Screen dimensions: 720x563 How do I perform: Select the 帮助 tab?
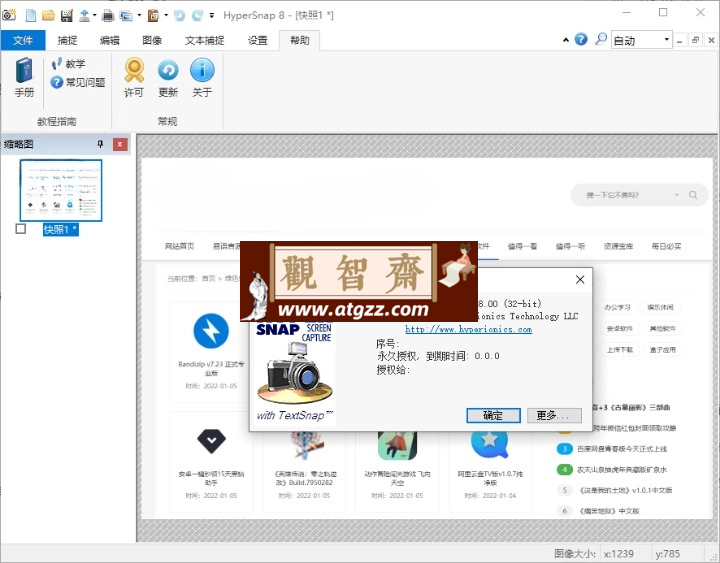pyautogui.click(x=299, y=40)
